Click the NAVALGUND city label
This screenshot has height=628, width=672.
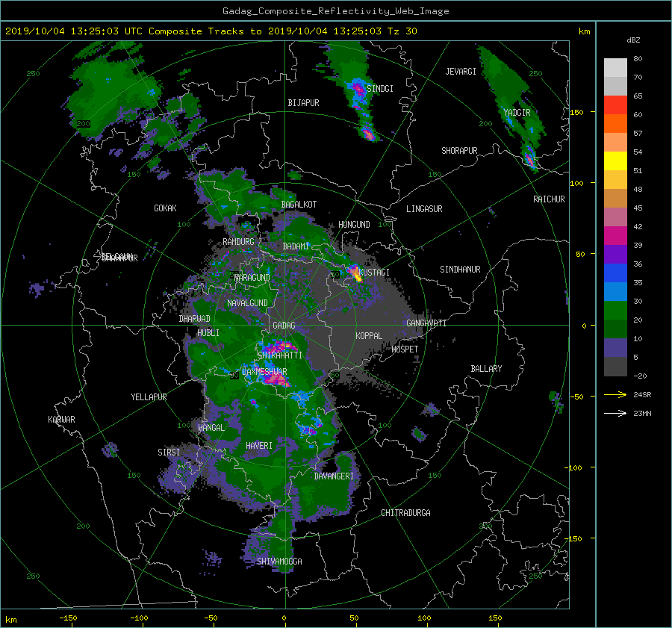[247, 303]
